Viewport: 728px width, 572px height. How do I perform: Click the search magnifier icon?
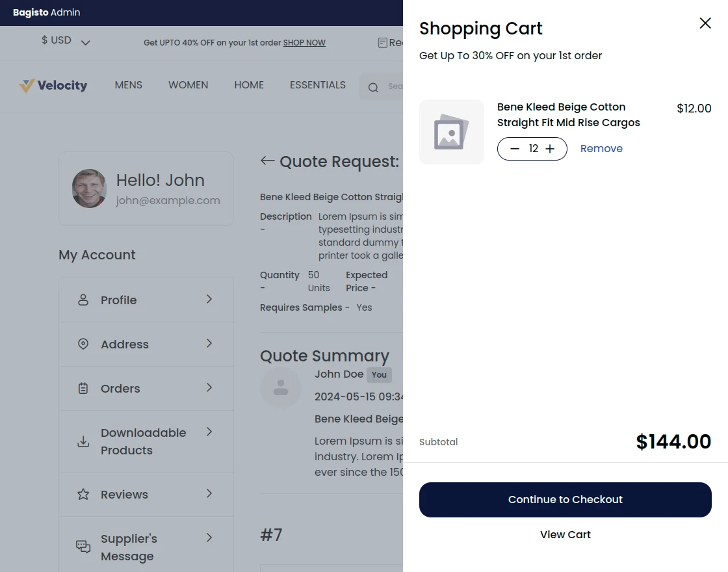(x=373, y=88)
